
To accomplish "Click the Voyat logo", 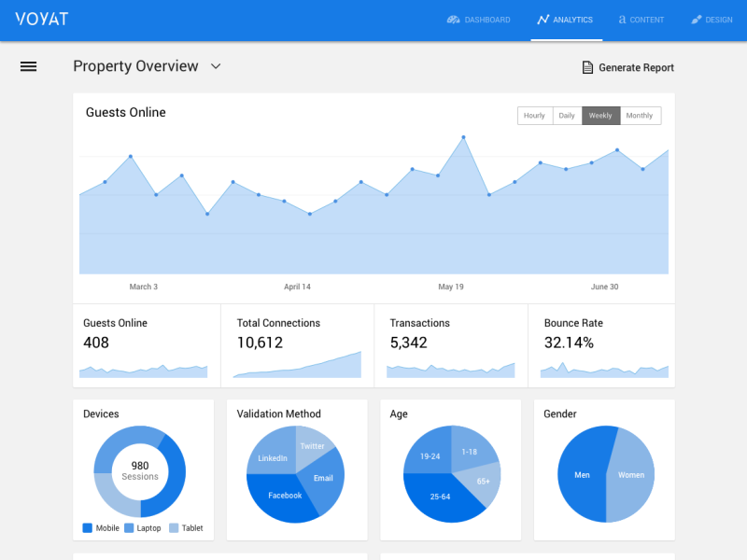I will click(42, 19).
